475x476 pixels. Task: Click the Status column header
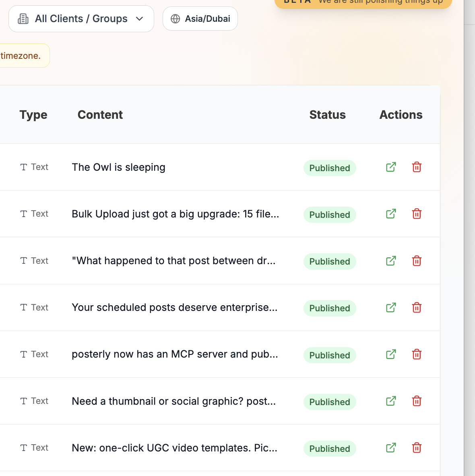327,115
